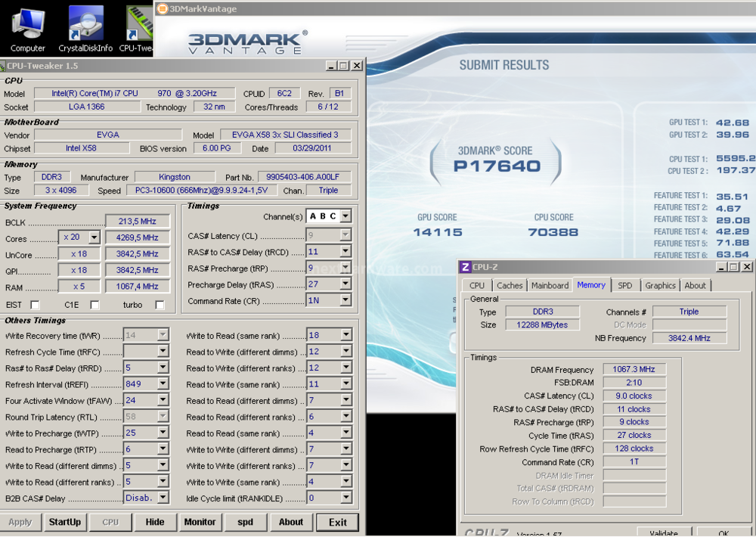Click the GPU score value 14115

coord(438,232)
